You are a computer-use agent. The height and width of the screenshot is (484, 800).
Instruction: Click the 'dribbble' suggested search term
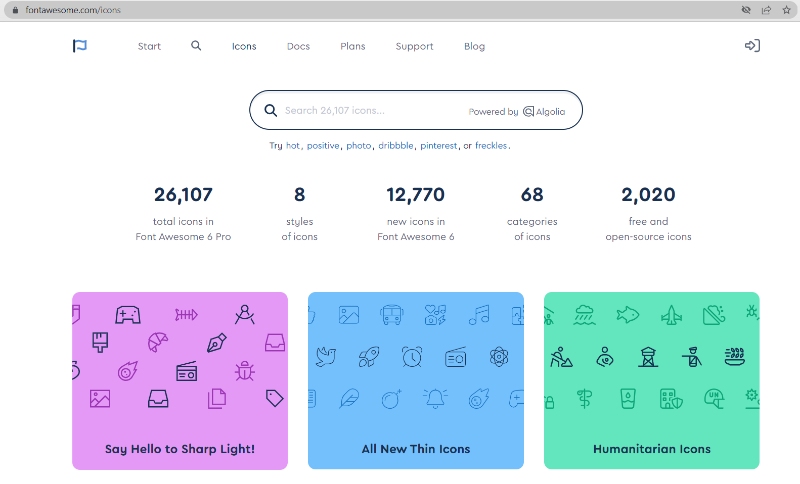(x=395, y=146)
